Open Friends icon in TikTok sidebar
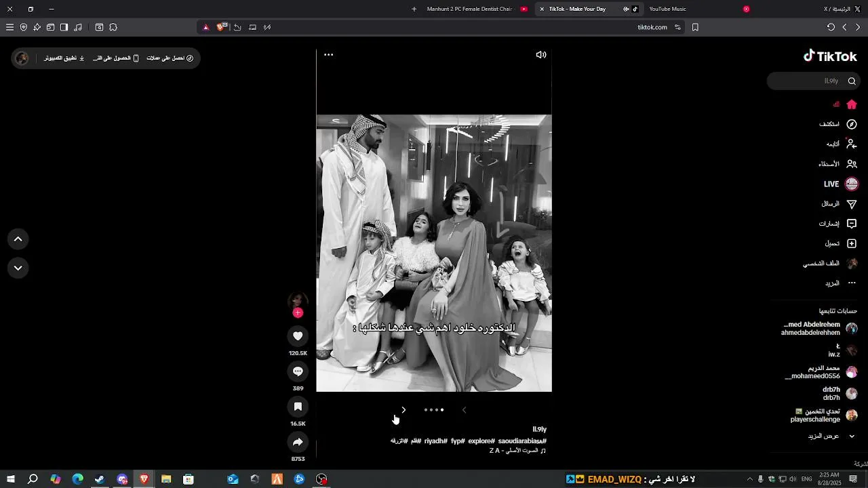This screenshot has width=868, height=488. (852, 164)
